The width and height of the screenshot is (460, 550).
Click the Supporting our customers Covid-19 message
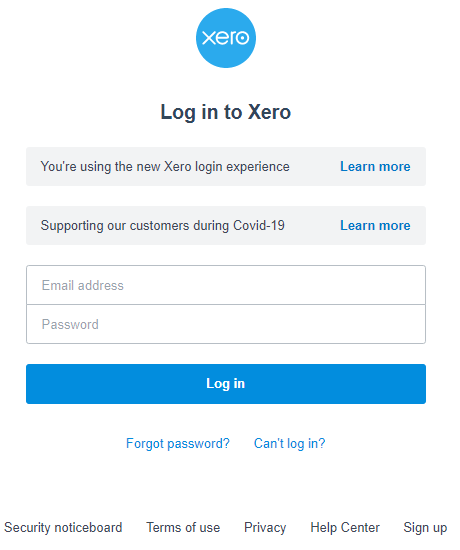coord(162,226)
